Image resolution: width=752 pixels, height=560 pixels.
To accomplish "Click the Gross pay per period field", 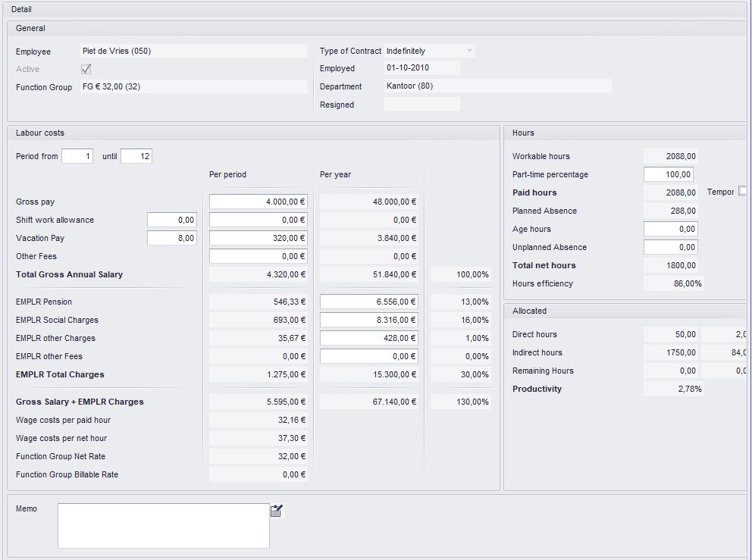I will point(258,202).
